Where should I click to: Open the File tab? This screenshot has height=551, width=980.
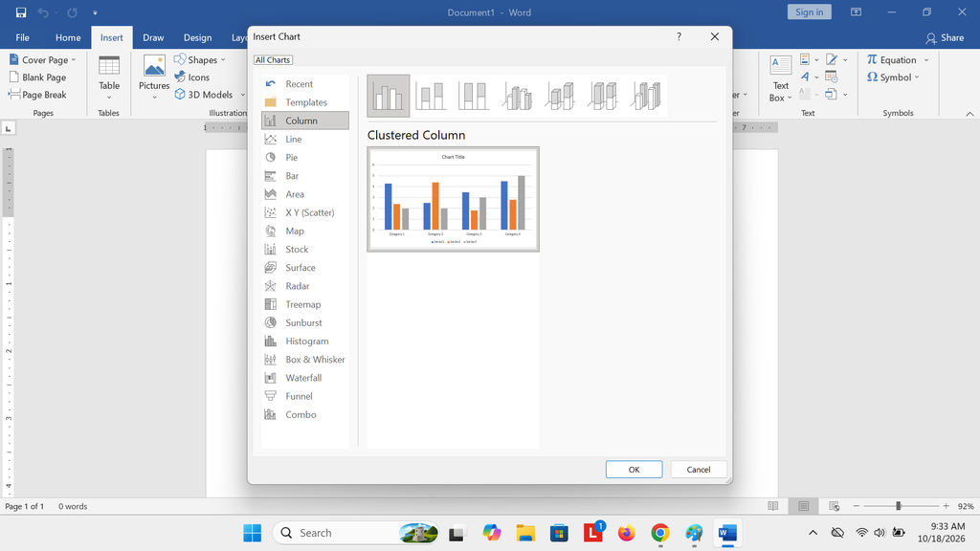[23, 37]
